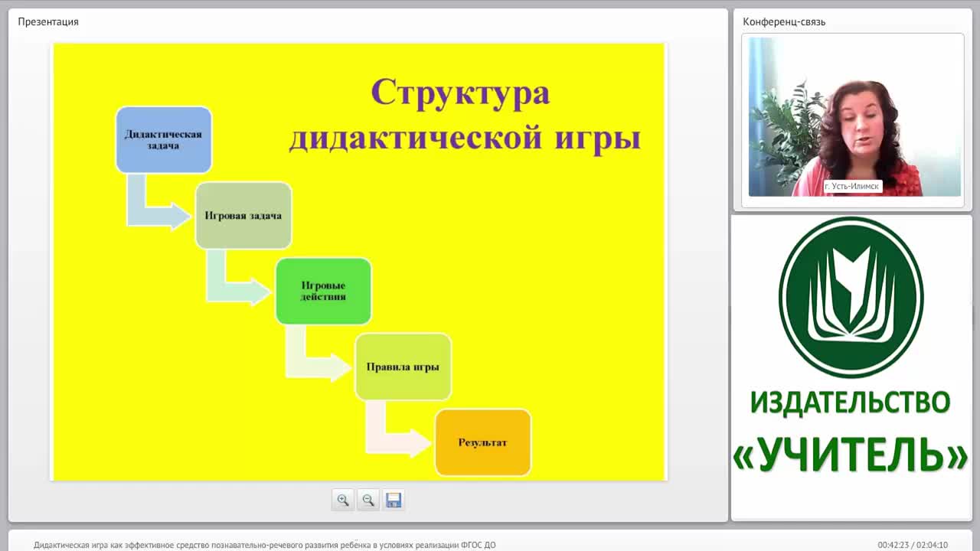The image size is (980, 551).
Task: Click the 'г. Усть-Илимск' location label
Action: (x=853, y=186)
